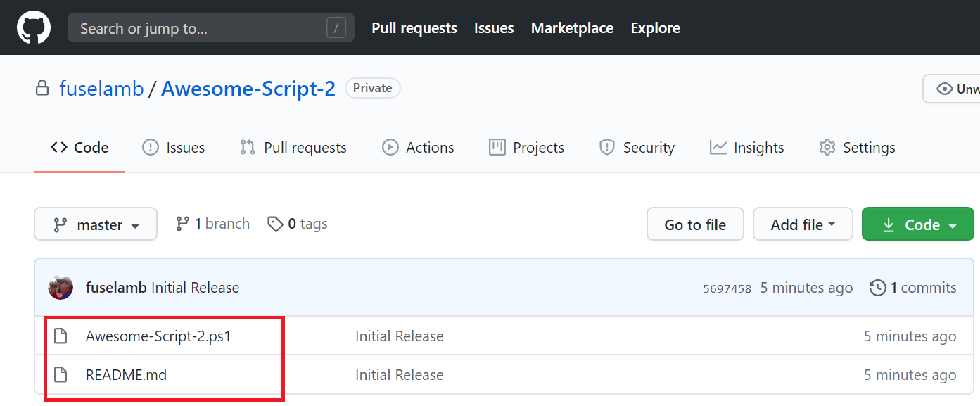980x406 pixels.
Task: Select the Actions tab play icon
Action: (389, 147)
